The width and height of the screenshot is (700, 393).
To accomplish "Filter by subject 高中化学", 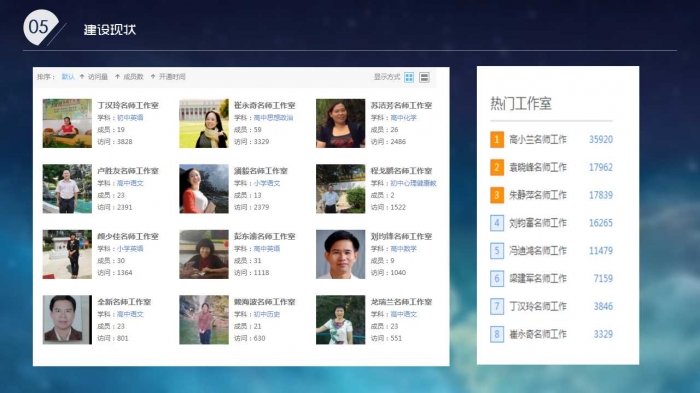I will pos(403,118).
